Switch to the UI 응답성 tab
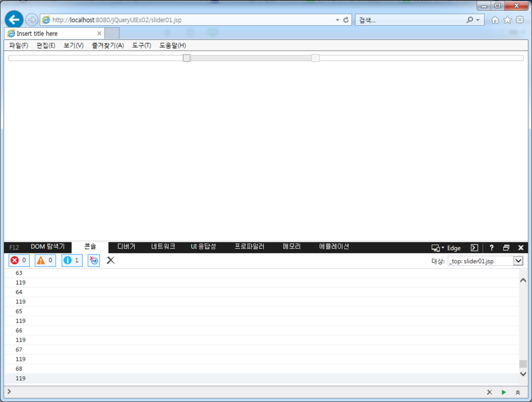Viewport: 532px width, 402px height. pyautogui.click(x=203, y=247)
